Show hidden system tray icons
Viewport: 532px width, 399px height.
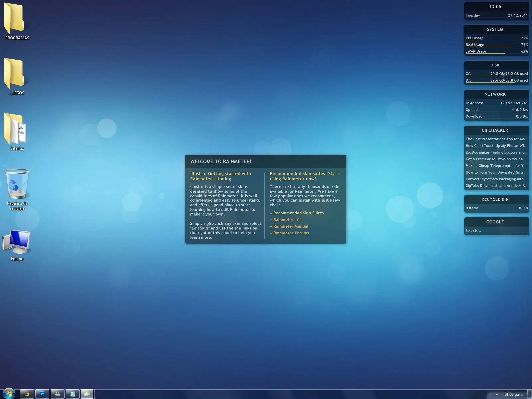(x=497, y=394)
